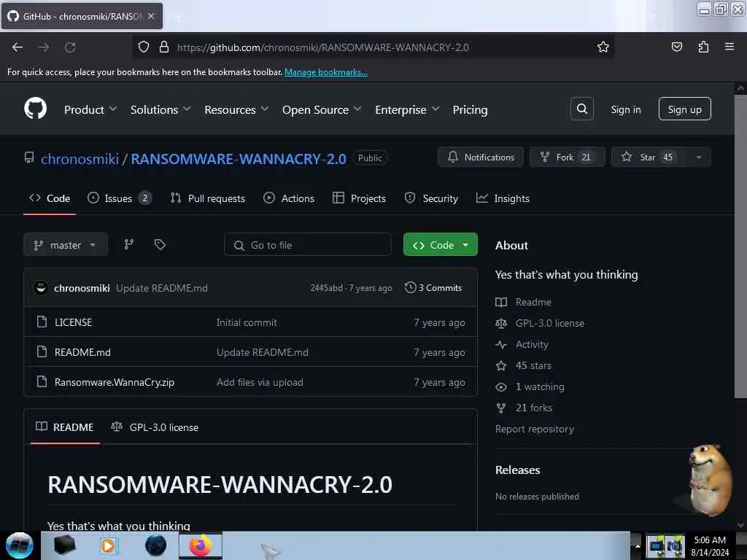Star the repository with Star button
The height and width of the screenshot is (560, 747).
650,157
